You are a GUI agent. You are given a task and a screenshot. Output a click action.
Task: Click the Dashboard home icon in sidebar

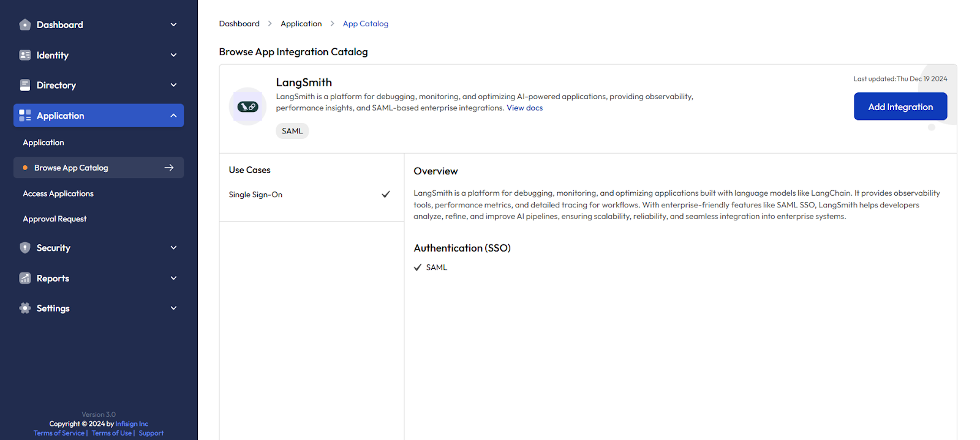[25, 24]
